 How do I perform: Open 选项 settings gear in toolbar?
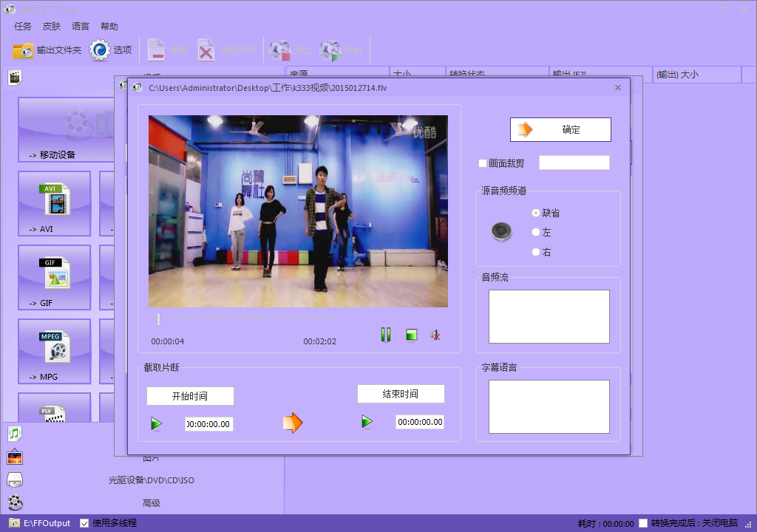click(x=100, y=50)
